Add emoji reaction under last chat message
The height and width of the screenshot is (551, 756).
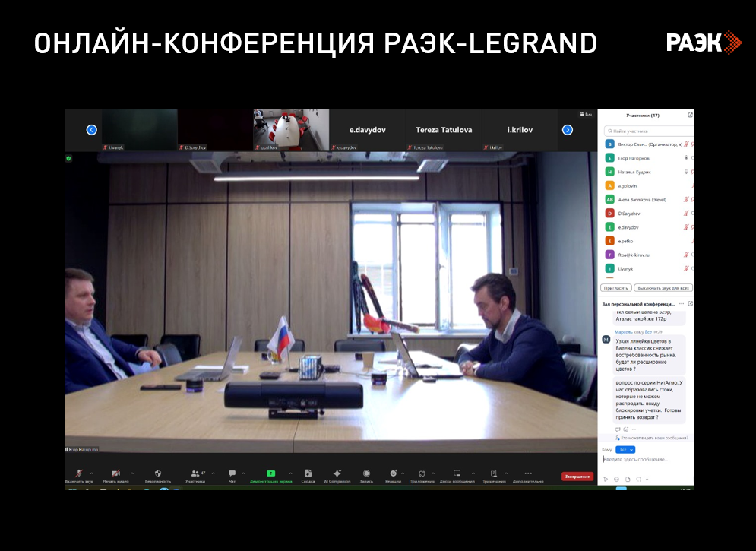(626, 429)
